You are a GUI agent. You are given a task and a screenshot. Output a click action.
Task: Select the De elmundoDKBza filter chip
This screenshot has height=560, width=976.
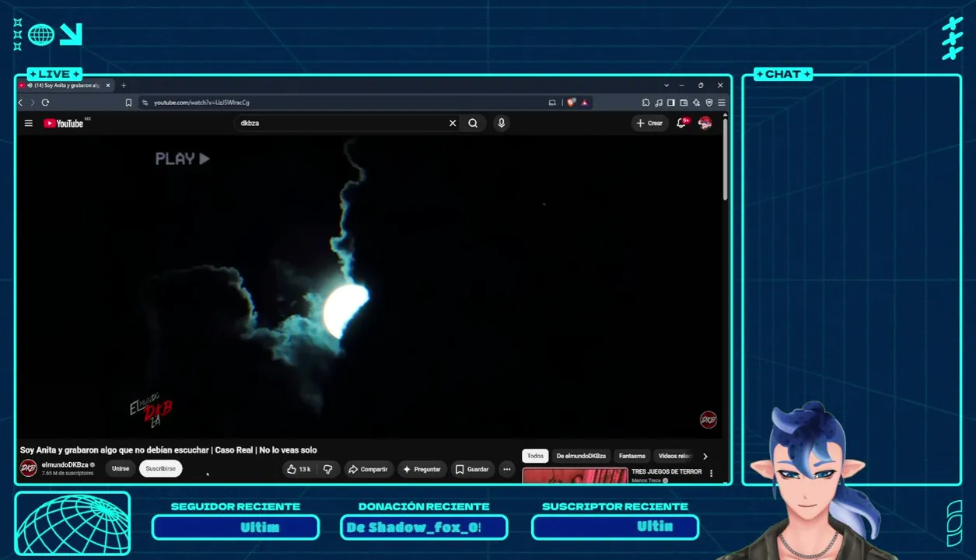581,456
